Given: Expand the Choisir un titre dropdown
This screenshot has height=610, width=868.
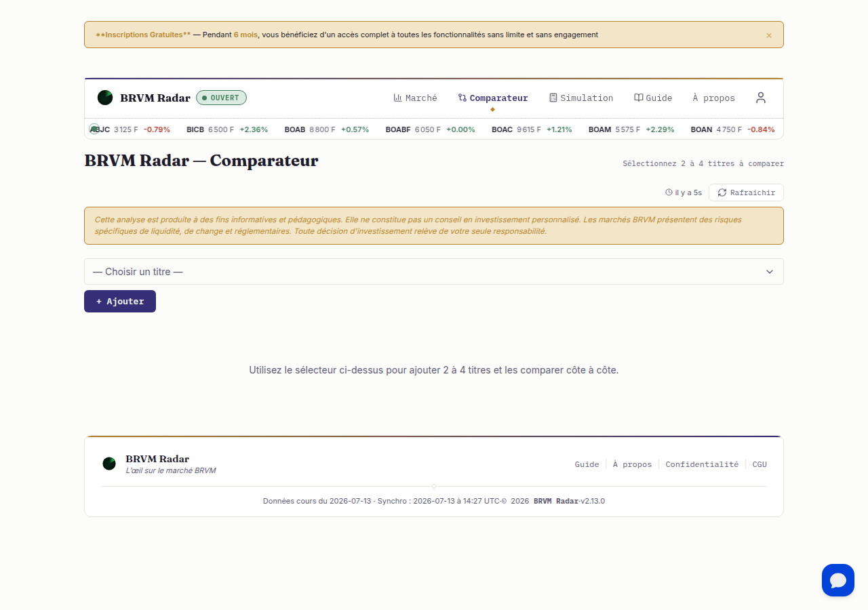Looking at the screenshot, I should pyautogui.click(x=434, y=271).
